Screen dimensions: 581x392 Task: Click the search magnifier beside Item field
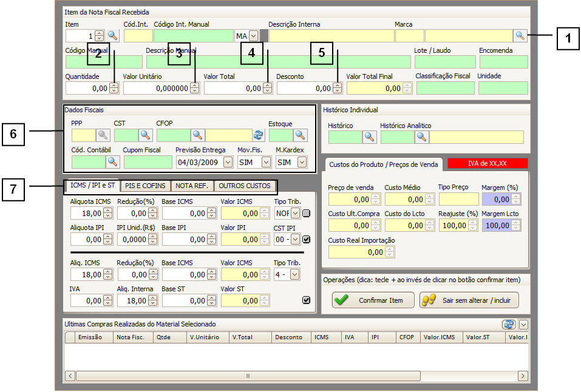(113, 36)
